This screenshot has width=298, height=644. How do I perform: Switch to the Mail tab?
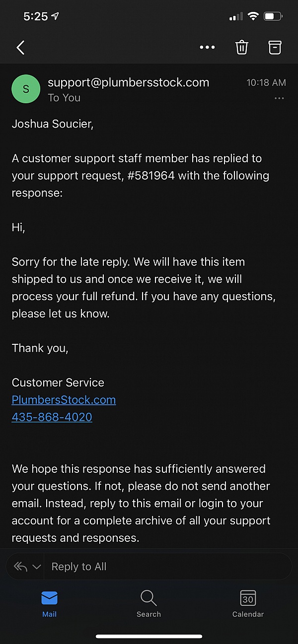click(49, 603)
